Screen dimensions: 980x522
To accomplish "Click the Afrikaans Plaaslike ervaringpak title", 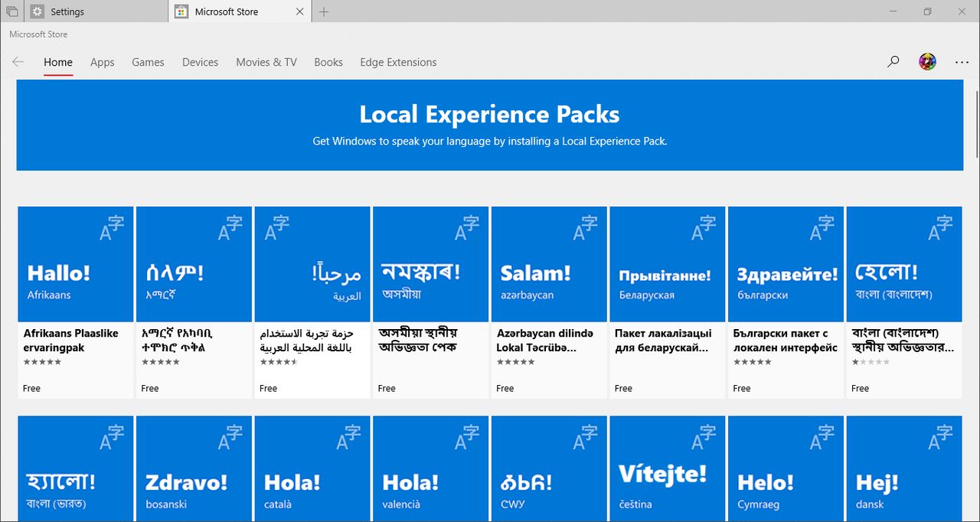I will coord(71,341).
